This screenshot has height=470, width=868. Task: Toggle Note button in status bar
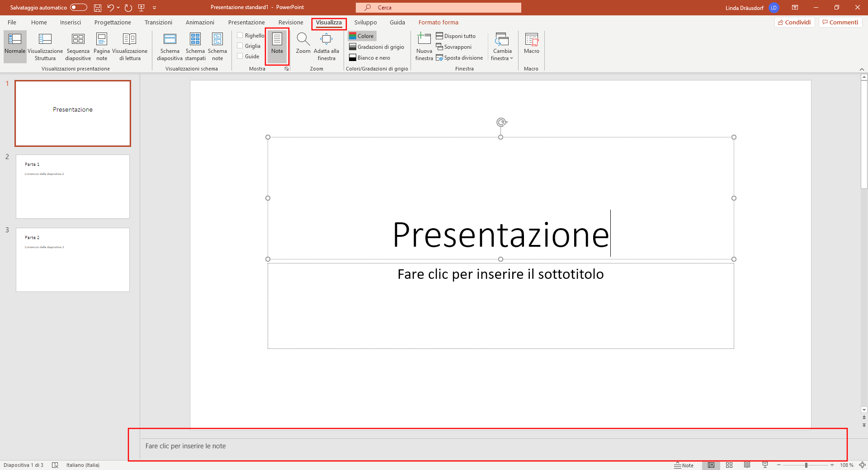coord(684,465)
